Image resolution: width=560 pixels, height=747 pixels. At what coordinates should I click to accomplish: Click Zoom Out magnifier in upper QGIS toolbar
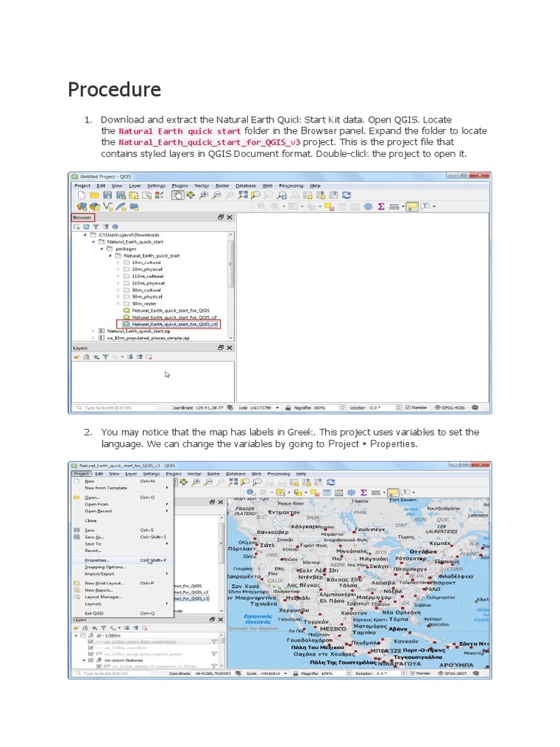point(217,195)
